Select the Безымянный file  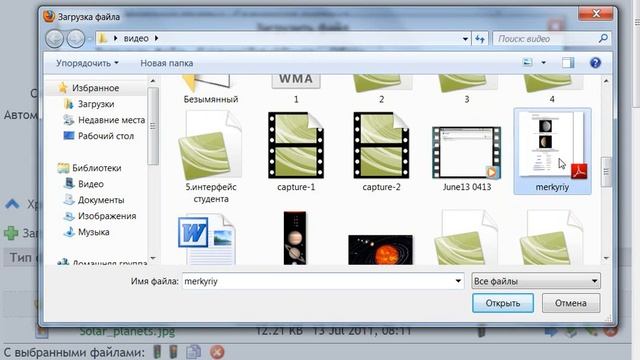click(x=211, y=89)
